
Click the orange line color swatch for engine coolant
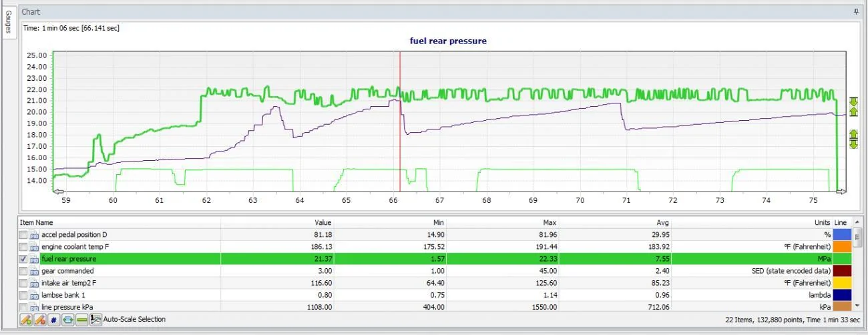point(842,247)
